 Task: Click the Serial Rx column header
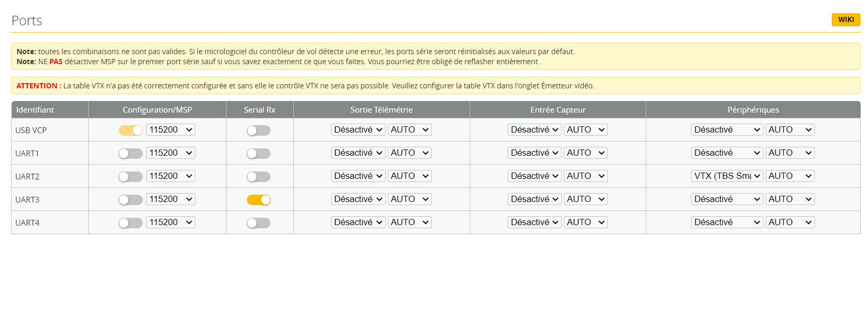click(260, 110)
